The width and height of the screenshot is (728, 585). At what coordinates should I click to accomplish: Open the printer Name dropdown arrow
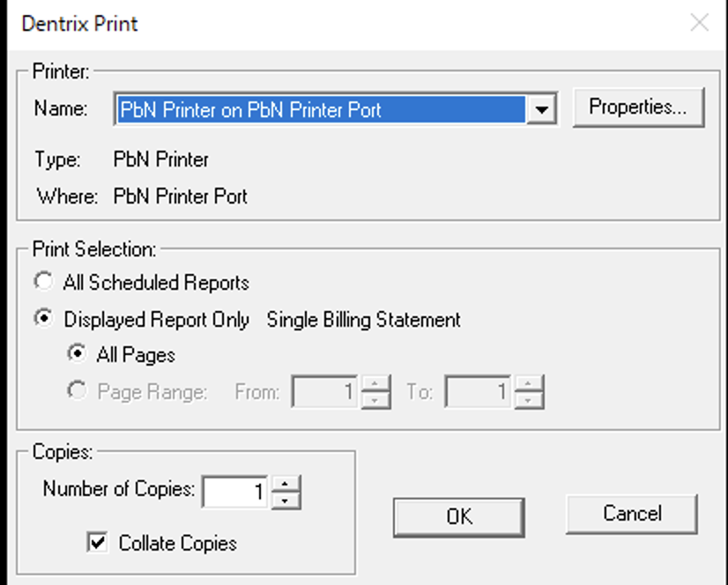coord(541,109)
